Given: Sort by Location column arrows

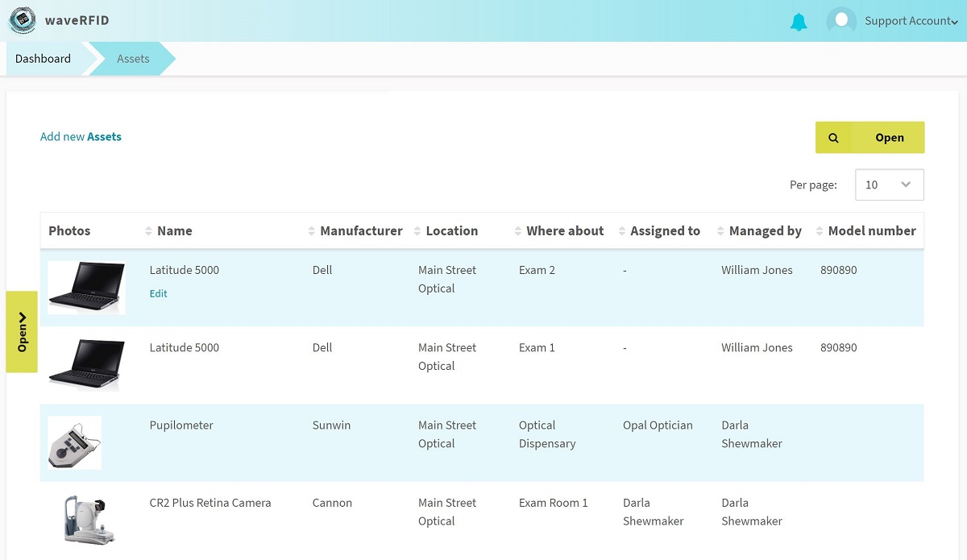Looking at the screenshot, I should click(417, 231).
